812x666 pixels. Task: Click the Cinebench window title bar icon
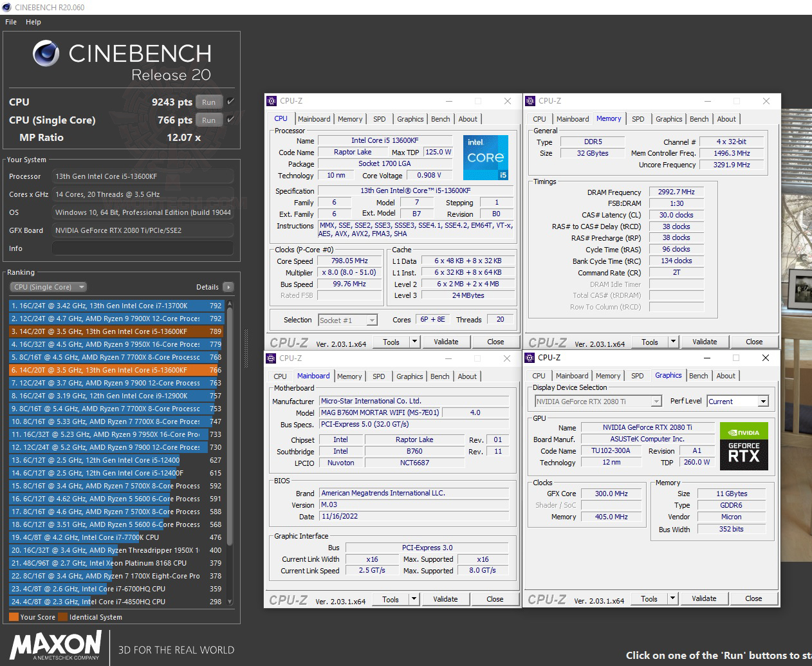pyautogui.click(x=7, y=7)
